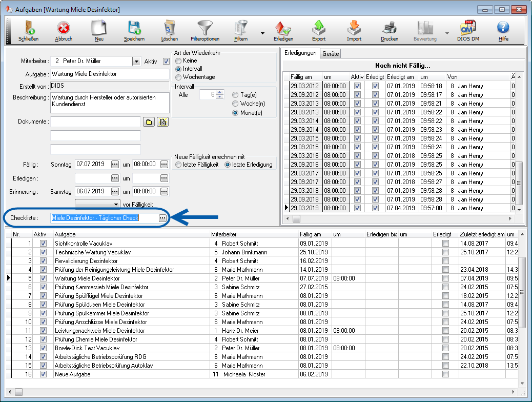Click the first Dokumente input field
Screen dimensions: 532x402
(x=95, y=122)
